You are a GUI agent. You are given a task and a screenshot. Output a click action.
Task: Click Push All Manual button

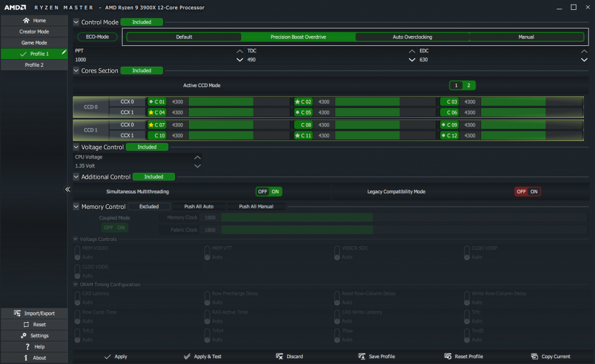pyautogui.click(x=256, y=207)
